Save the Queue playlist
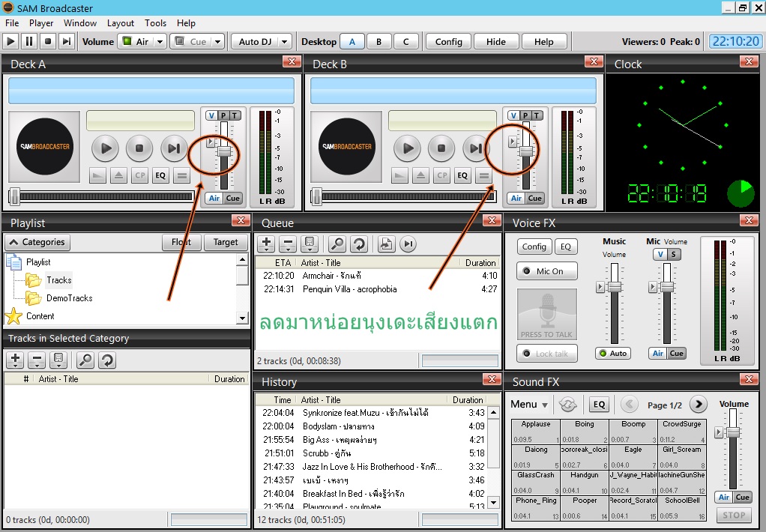The image size is (766, 532). point(310,244)
